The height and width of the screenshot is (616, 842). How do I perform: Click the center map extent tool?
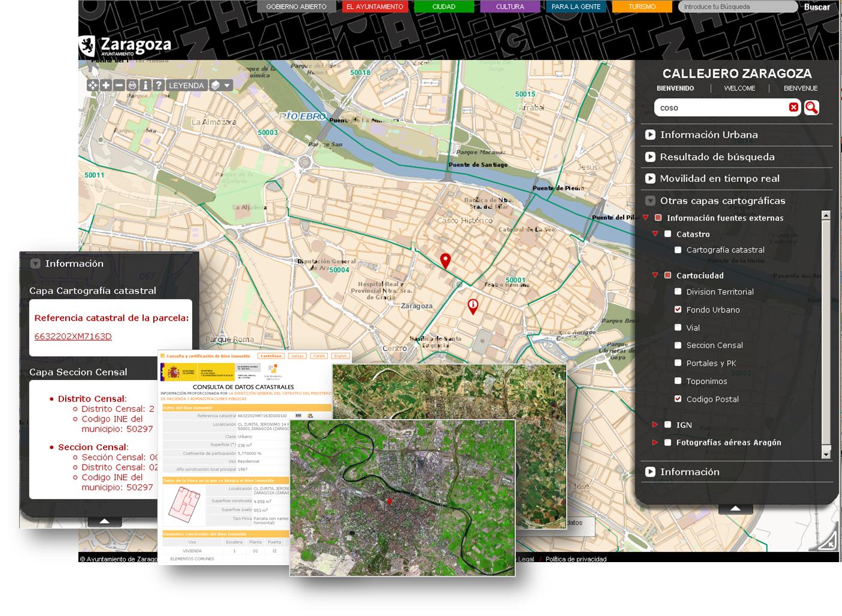pos(93,86)
